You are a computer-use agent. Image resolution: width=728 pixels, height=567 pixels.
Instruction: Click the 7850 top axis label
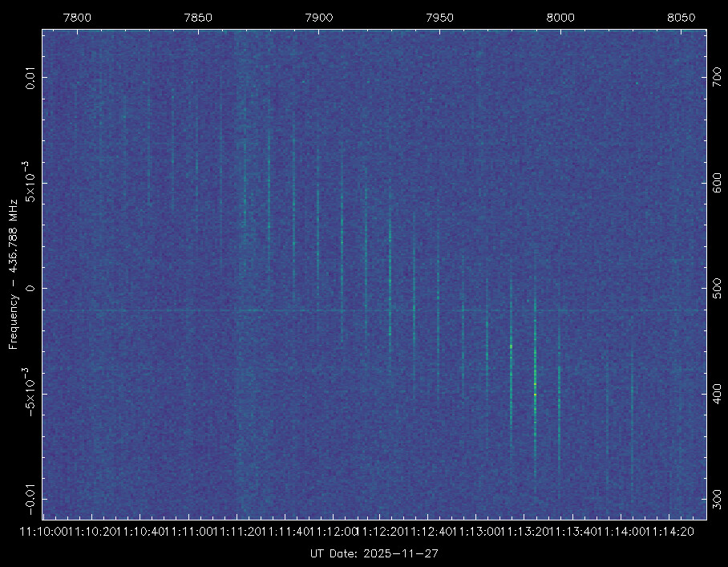198,18
